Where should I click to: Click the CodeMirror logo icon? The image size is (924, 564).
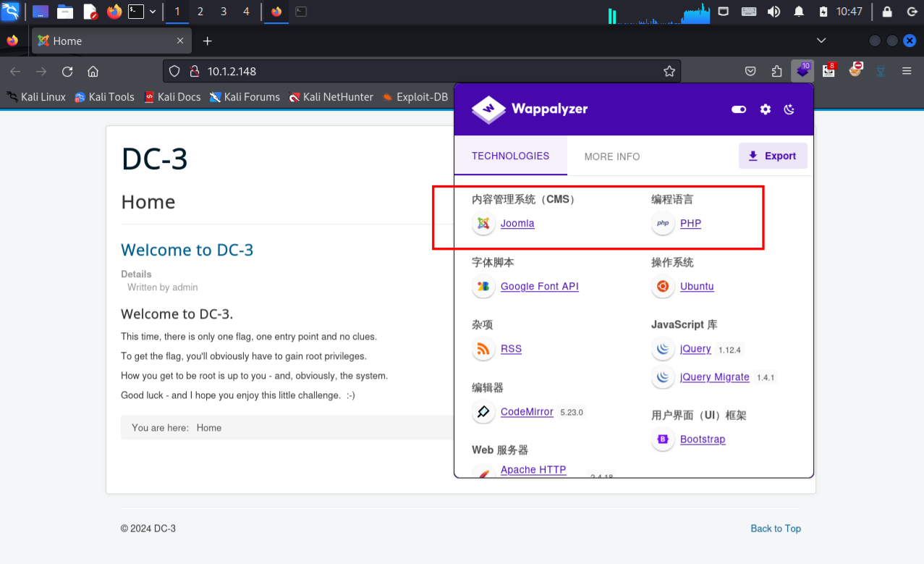483,411
